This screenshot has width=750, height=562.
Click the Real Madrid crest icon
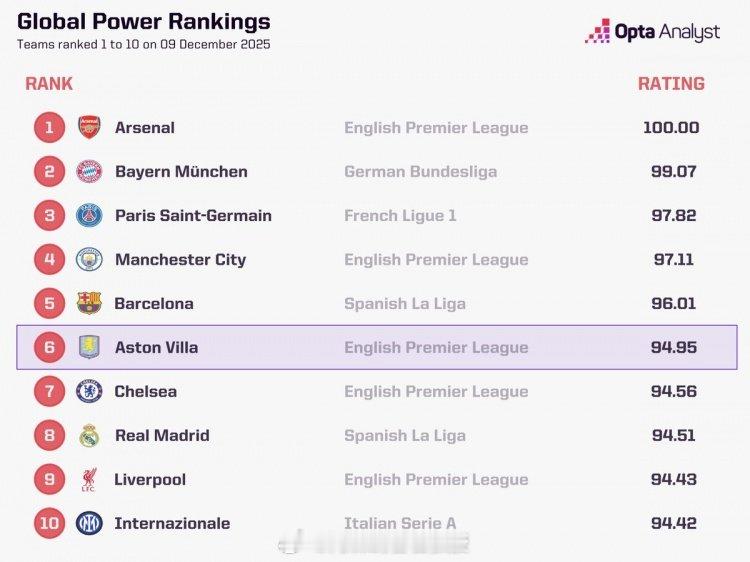89,435
